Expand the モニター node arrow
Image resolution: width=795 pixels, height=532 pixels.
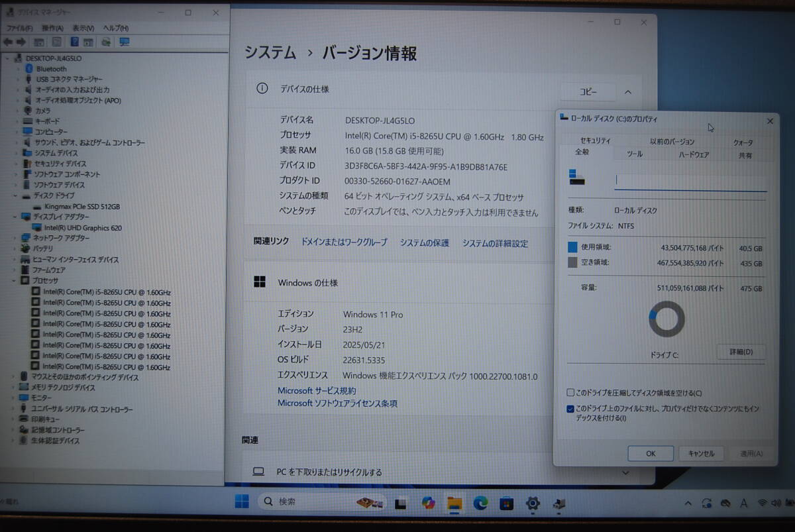tap(14, 398)
